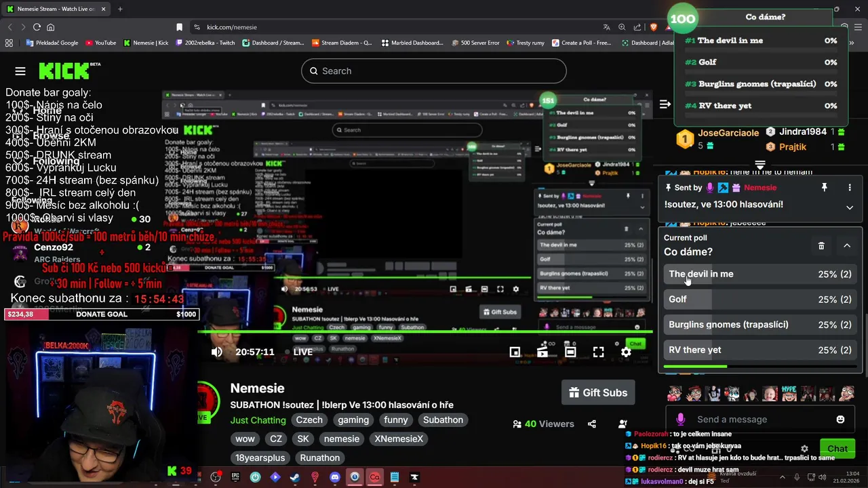The height and width of the screenshot is (488, 868).
Task: Open translate page icon in address bar
Action: (x=606, y=27)
